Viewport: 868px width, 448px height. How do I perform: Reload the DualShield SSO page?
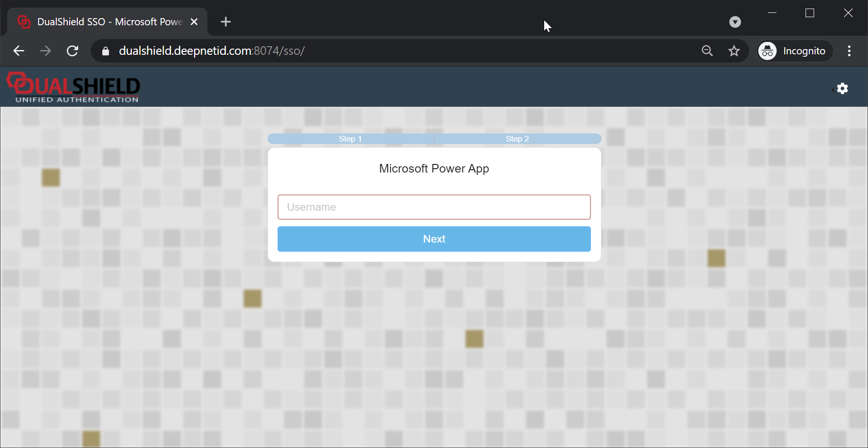tap(72, 51)
